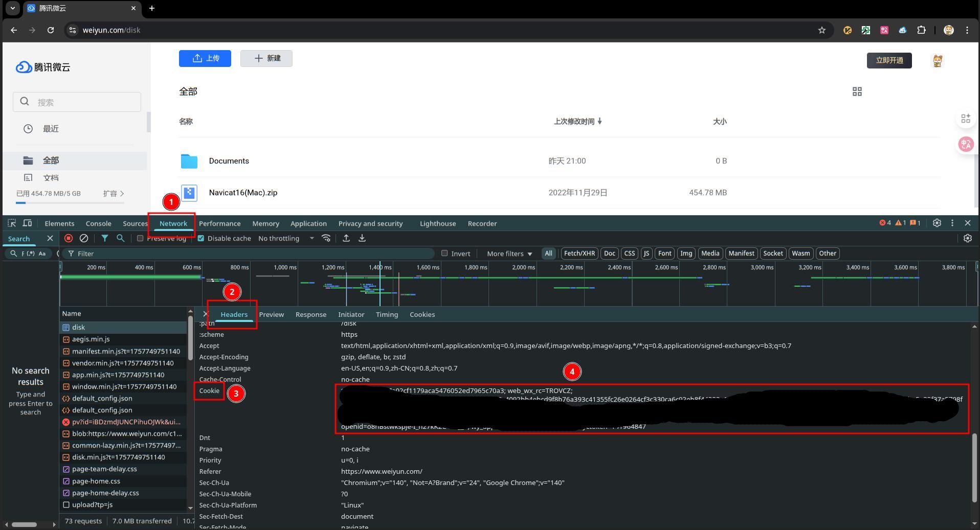Select the inspect element picker icon
980x530 pixels.
pos(12,223)
